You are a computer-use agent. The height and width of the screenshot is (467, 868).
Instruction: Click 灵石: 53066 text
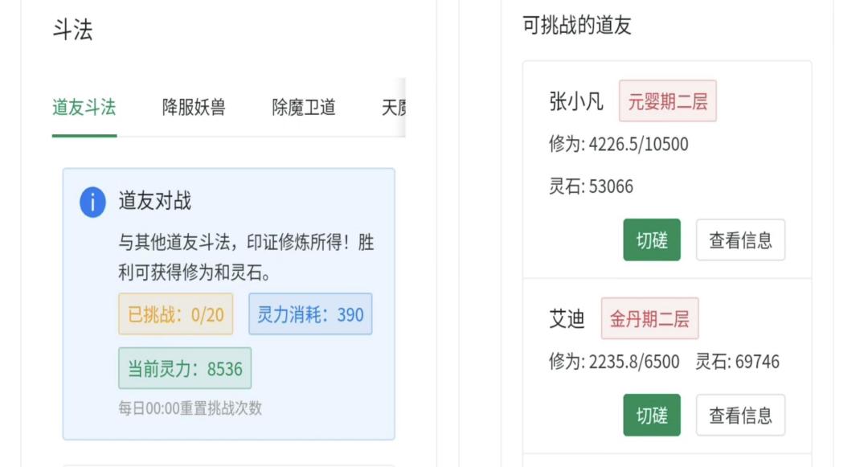tap(591, 186)
